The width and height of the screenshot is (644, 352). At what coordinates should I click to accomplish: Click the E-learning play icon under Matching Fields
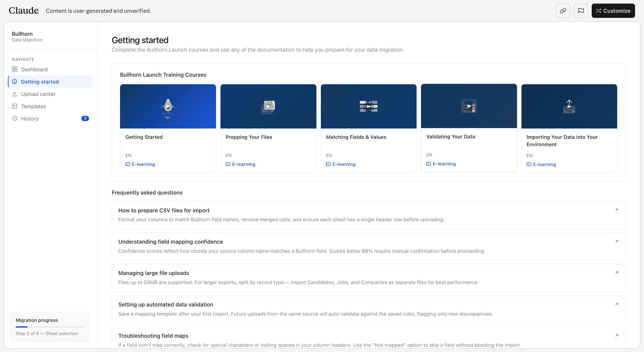click(x=328, y=164)
